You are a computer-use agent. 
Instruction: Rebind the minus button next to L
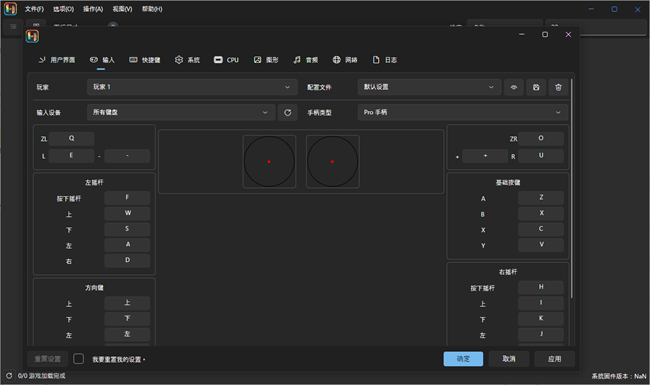pyautogui.click(x=127, y=156)
